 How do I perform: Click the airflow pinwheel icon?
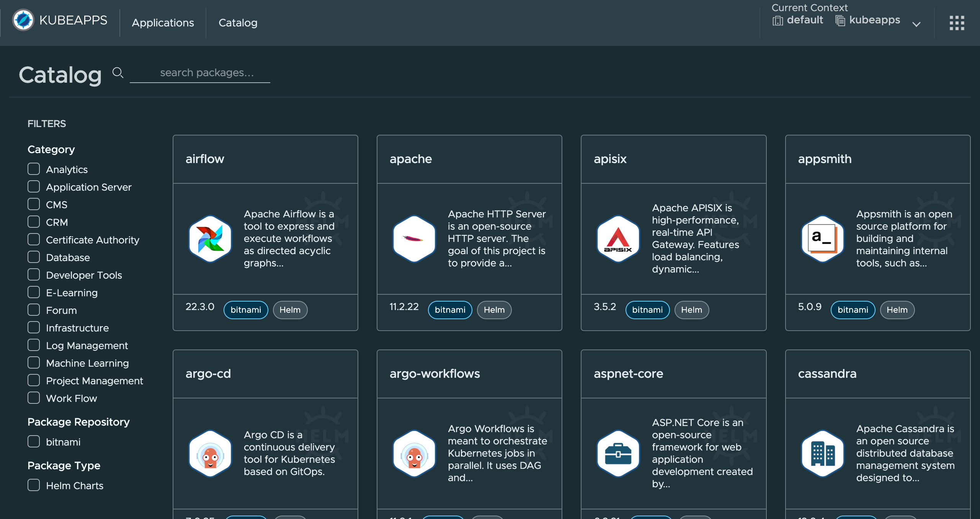tap(210, 239)
